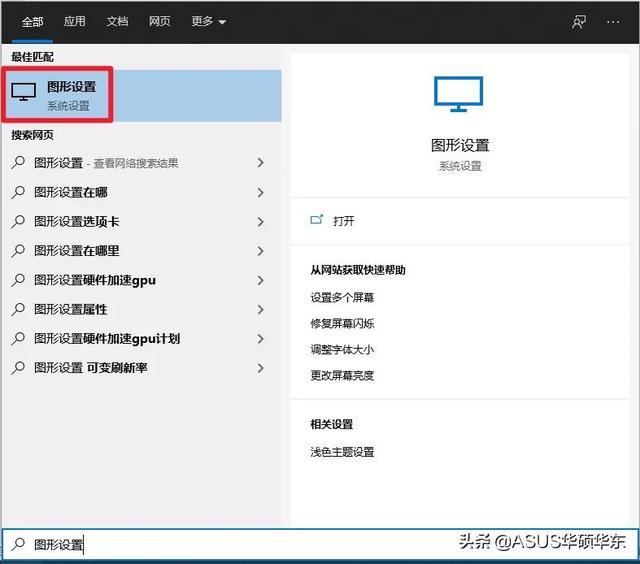Select 图形设置 - 查看网络搜索结果 suggestion
The width and height of the screenshot is (640, 564).
pyautogui.click(x=141, y=163)
